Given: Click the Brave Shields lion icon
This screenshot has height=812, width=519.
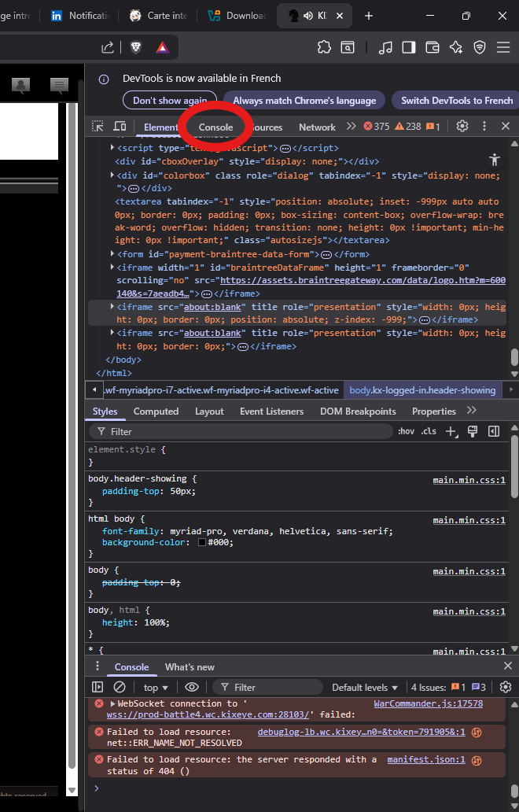Looking at the screenshot, I should [136, 48].
